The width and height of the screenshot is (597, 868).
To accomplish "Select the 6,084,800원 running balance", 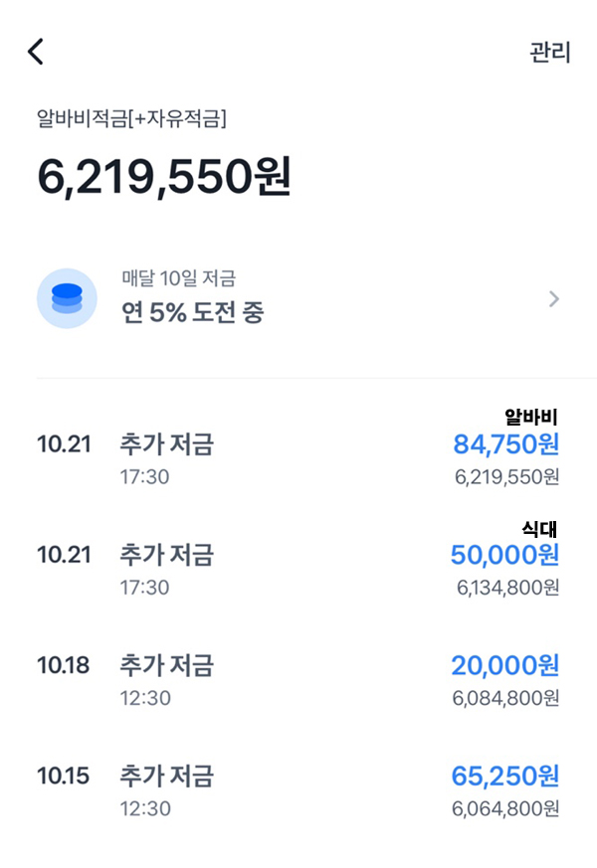I will point(505,698).
